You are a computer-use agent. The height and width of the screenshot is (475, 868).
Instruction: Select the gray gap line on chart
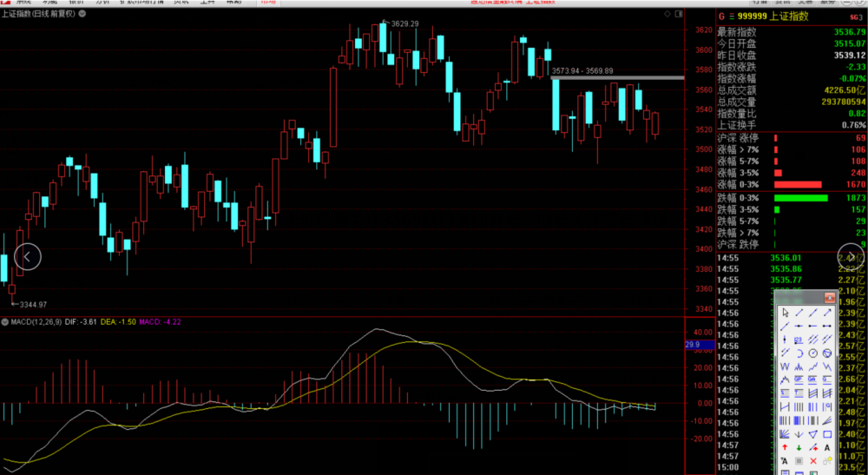pyautogui.click(x=617, y=78)
